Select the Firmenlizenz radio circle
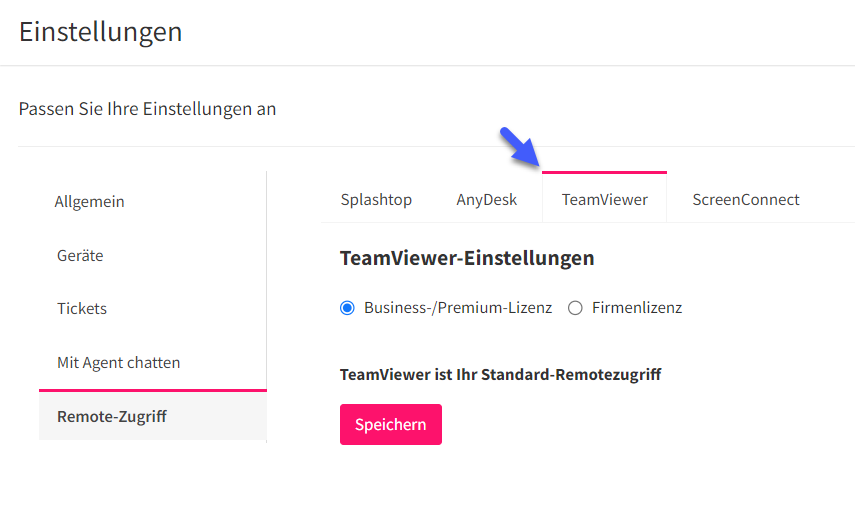Screen dimensions: 855x505 [x=575, y=308]
